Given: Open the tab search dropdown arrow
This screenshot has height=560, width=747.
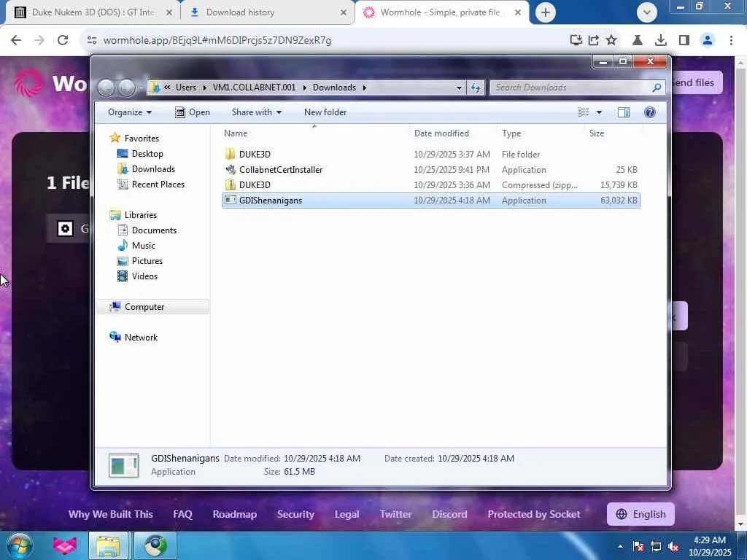Looking at the screenshot, I should point(646,12).
